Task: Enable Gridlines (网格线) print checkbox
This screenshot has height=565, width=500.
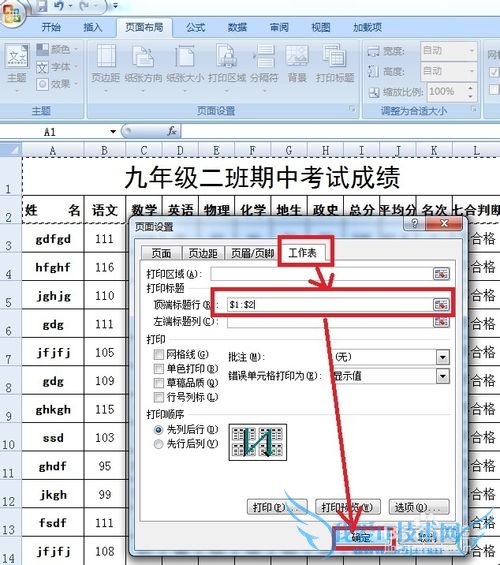Action: click(x=159, y=355)
